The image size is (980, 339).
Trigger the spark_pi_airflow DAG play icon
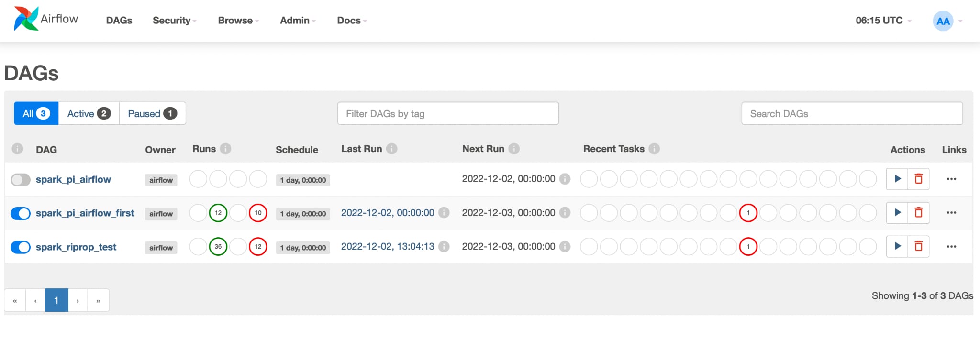(897, 179)
